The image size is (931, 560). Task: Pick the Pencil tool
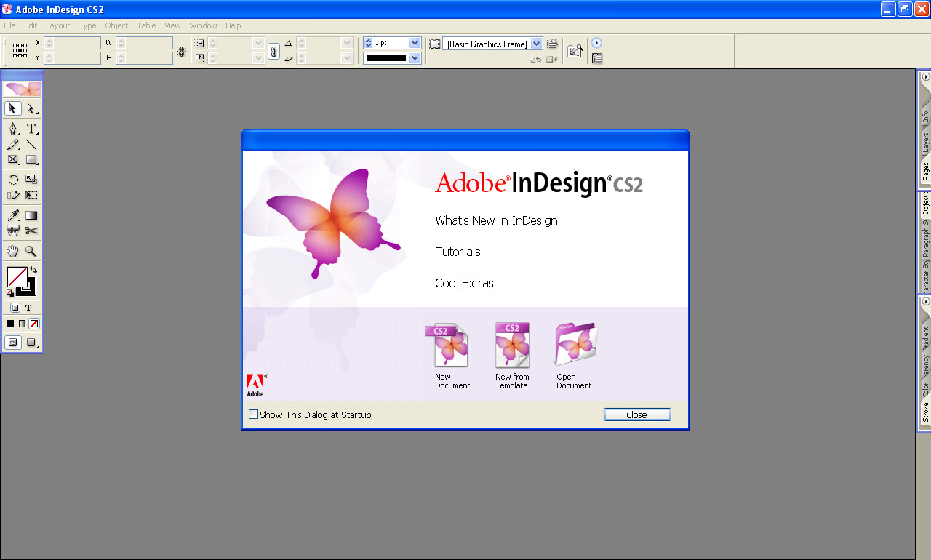(13, 144)
